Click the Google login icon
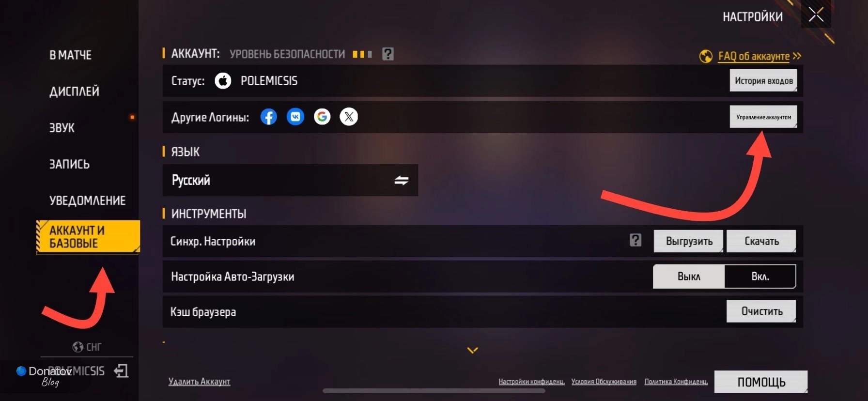This screenshot has height=401, width=868. (322, 117)
